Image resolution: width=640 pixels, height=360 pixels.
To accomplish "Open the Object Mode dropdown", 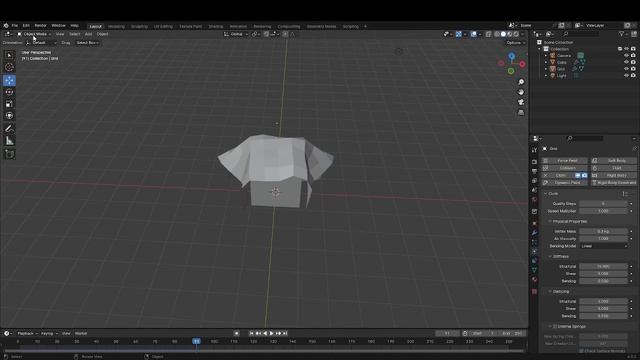I will tap(34, 34).
